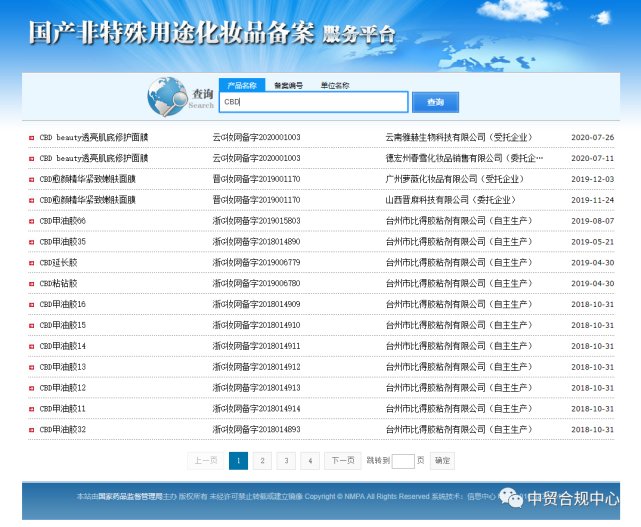Click date 2019-08-07 in CBD甲油胶66 row
Viewport: 641px width, 527px height.
592,221
